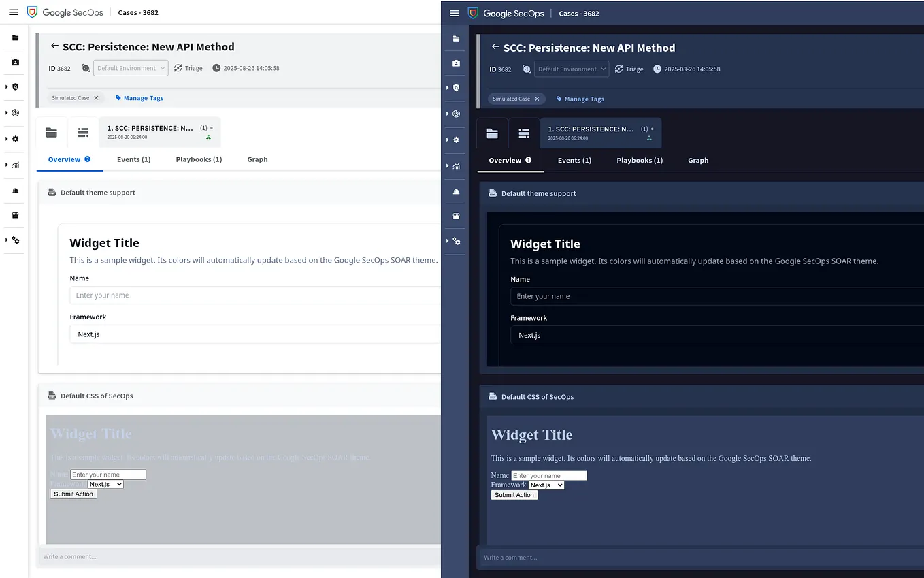Open the alerts bell icon in the sidebar
This screenshot has width=924, height=578.
point(14,191)
